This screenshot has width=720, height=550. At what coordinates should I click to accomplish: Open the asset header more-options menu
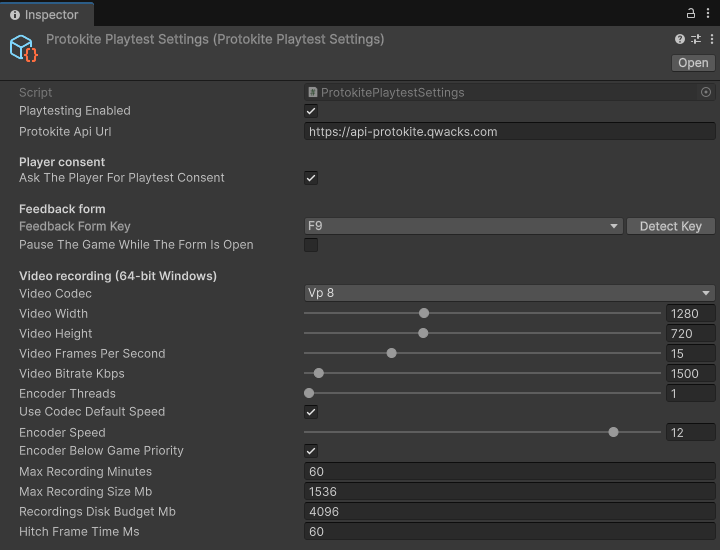[712, 39]
